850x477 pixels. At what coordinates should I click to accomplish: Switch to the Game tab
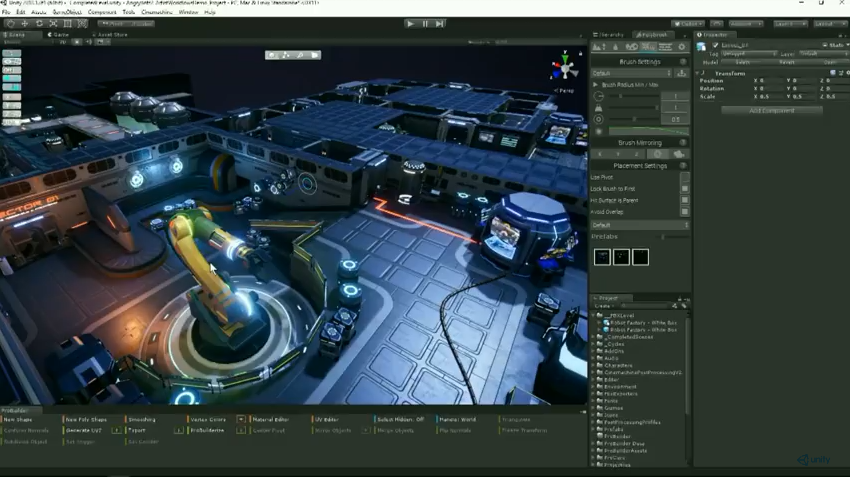(x=60, y=34)
